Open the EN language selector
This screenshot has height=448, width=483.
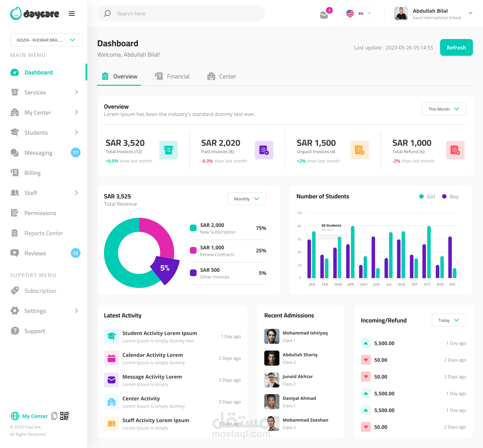358,14
